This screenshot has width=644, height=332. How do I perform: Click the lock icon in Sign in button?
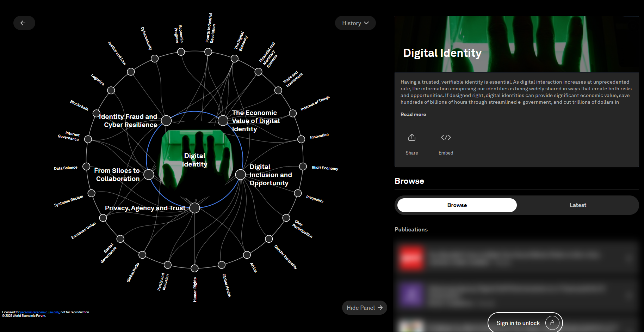pos(552,323)
